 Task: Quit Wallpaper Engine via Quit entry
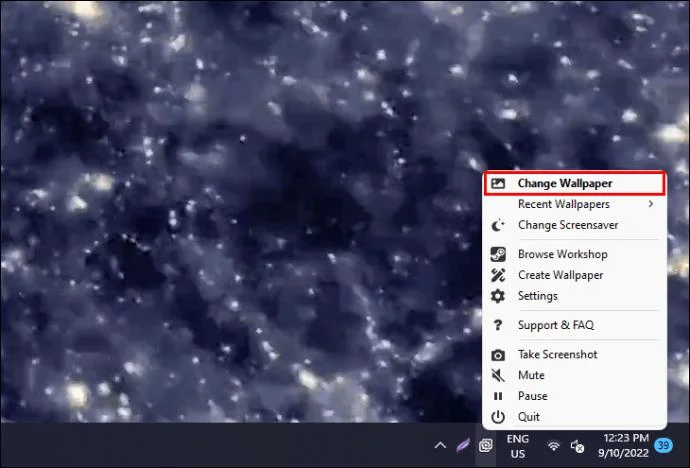(574, 417)
